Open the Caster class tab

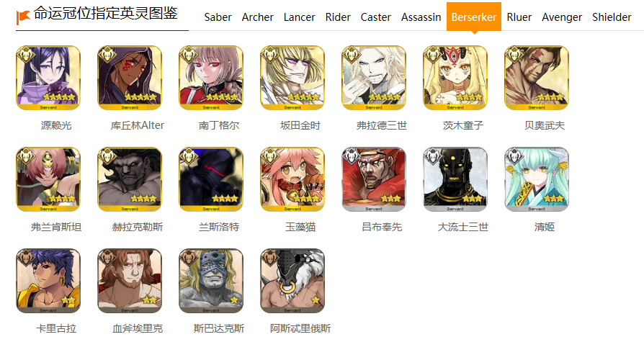(376, 17)
